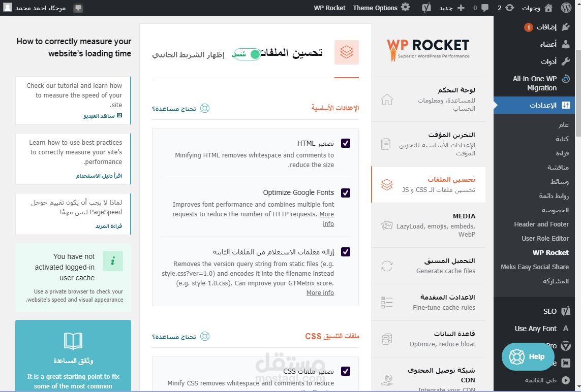Open the قاعدة البيانات tab
The image size is (581, 392).
[x=429, y=339]
